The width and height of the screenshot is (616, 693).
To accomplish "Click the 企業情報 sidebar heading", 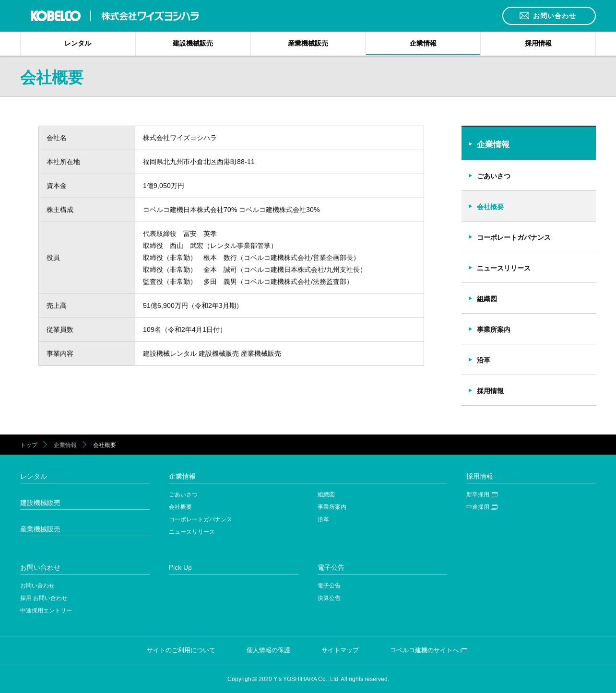I will coord(529,144).
